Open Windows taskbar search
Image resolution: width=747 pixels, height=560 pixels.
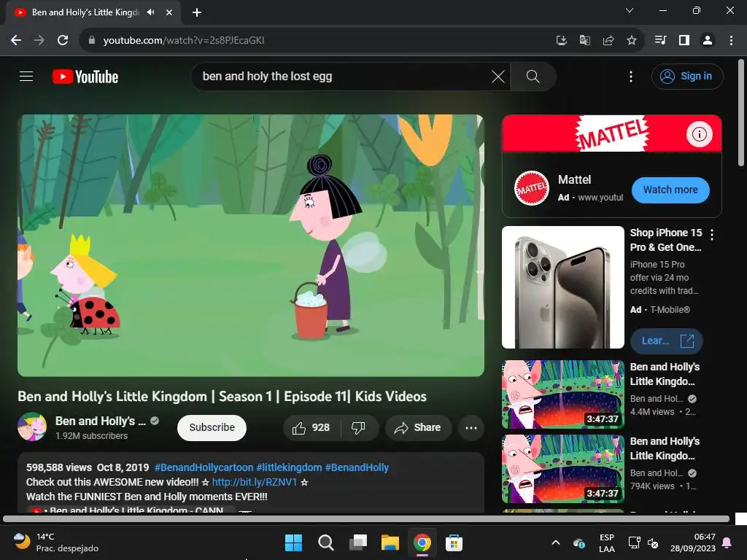click(x=326, y=542)
